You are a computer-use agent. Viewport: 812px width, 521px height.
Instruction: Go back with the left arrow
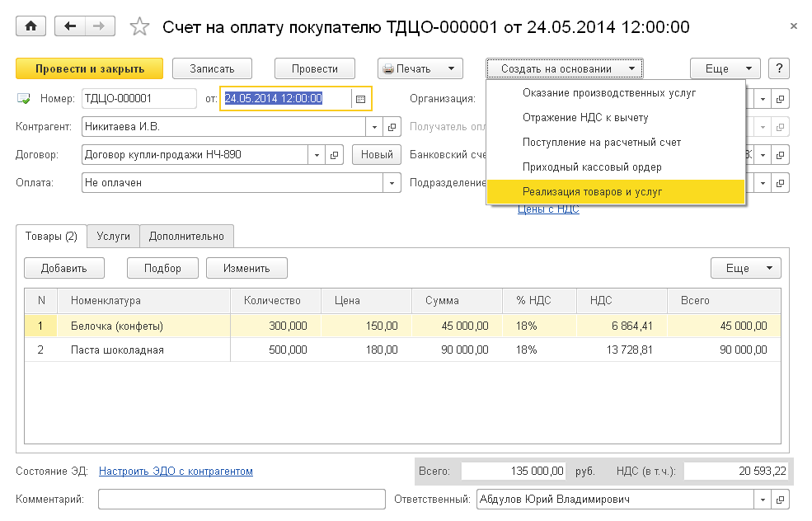pyautogui.click(x=70, y=26)
